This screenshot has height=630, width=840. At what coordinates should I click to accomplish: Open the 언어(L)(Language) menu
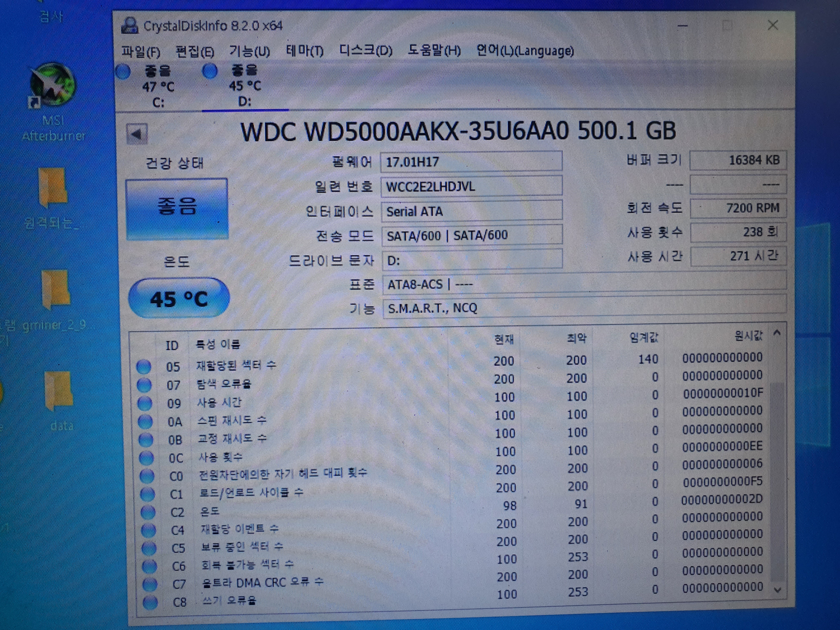(525, 50)
